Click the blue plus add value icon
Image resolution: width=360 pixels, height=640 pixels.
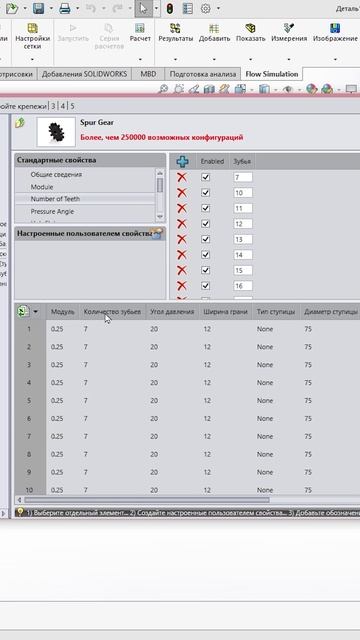pos(182,162)
